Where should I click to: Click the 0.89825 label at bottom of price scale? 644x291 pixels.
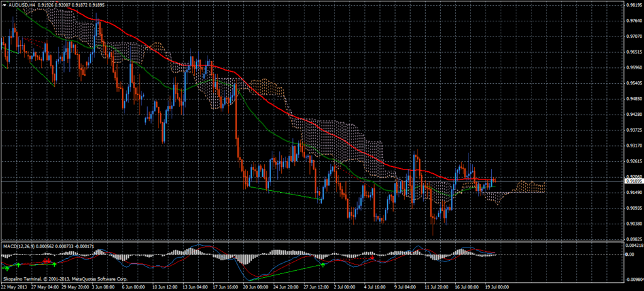[633, 239]
